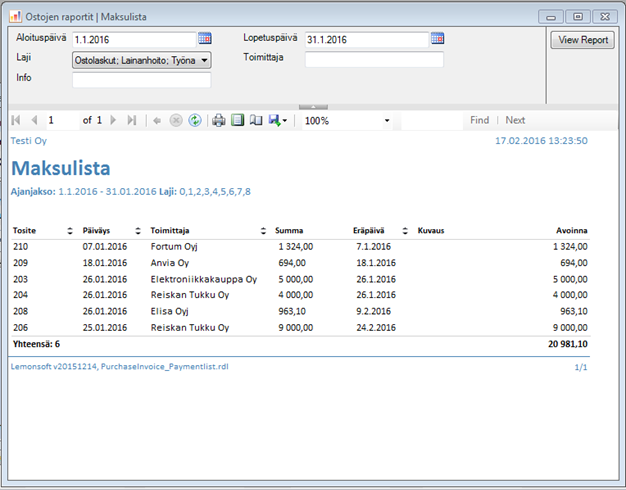
Task: Click the Maksulista report title
Action: (61, 168)
